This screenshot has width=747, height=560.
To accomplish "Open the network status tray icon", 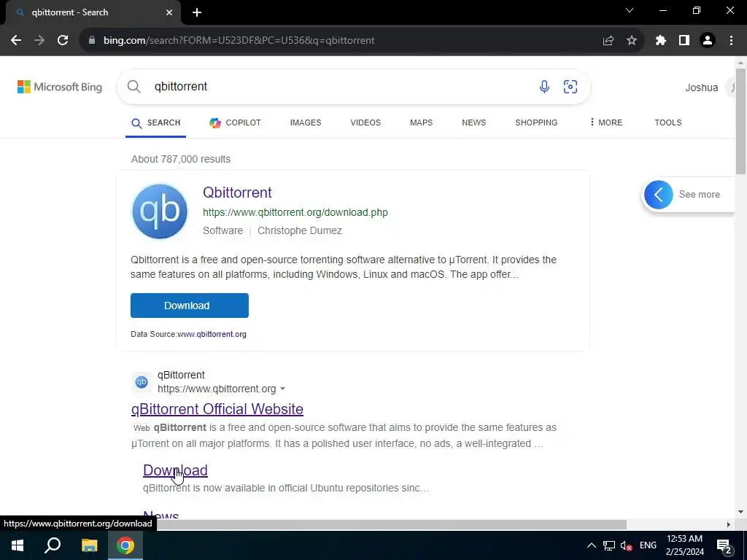I will (609, 545).
